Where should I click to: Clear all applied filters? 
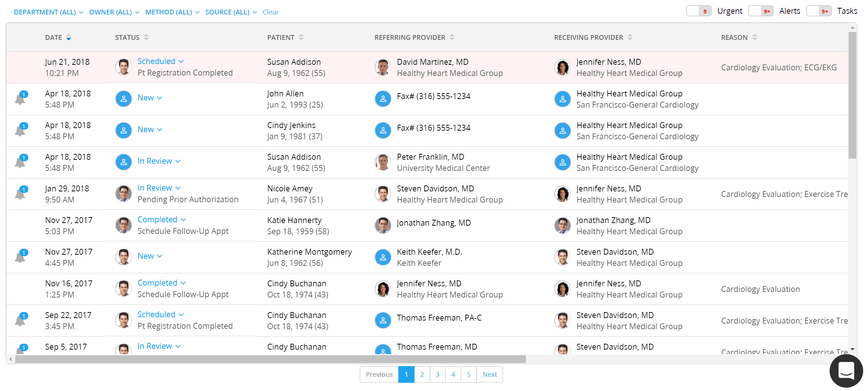pos(271,12)
